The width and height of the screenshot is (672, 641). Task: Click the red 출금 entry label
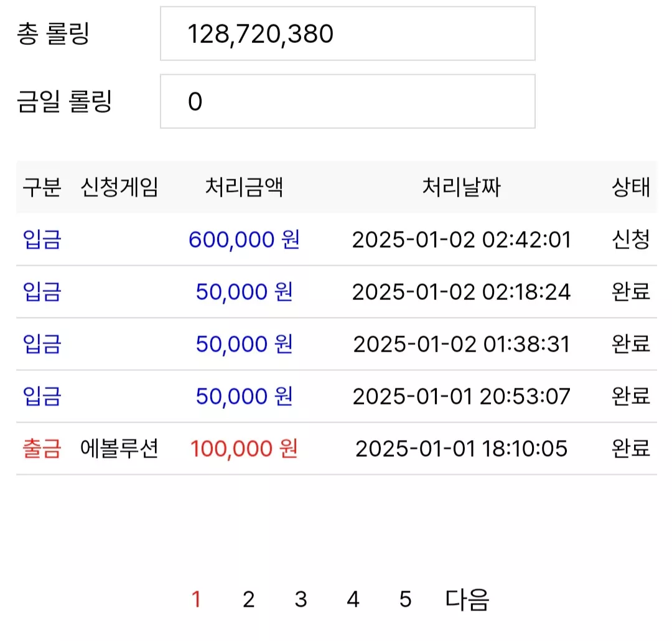pyautogui.click(x=42, y=449)
